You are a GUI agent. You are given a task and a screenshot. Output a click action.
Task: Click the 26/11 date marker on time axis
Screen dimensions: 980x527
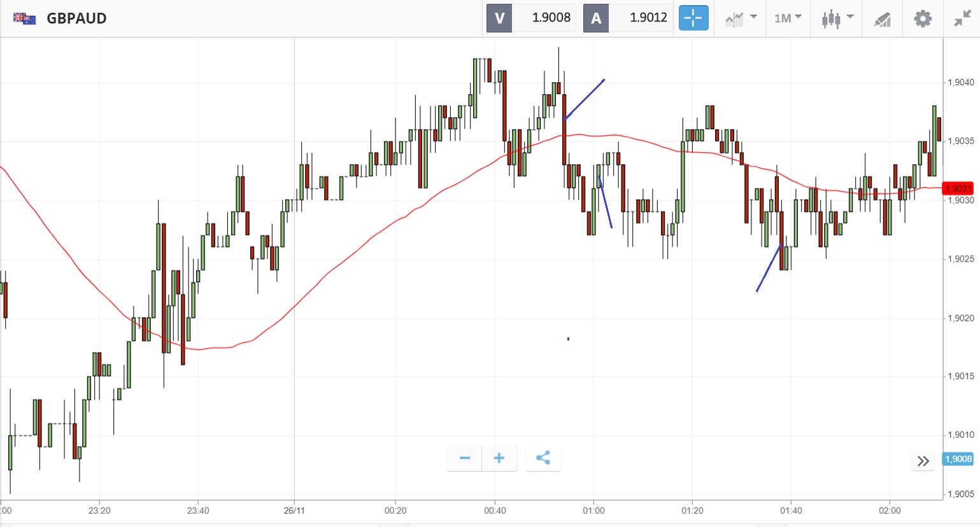coord(294,510)
